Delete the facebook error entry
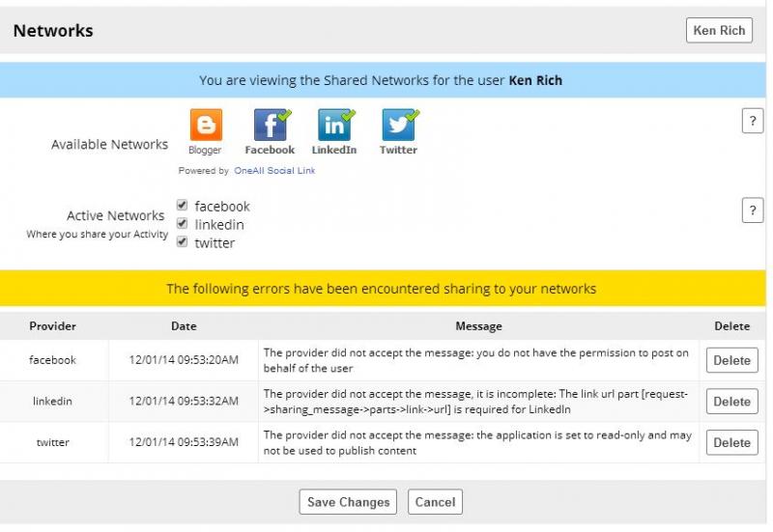773x532 pixels. click(x=731, y=360)
